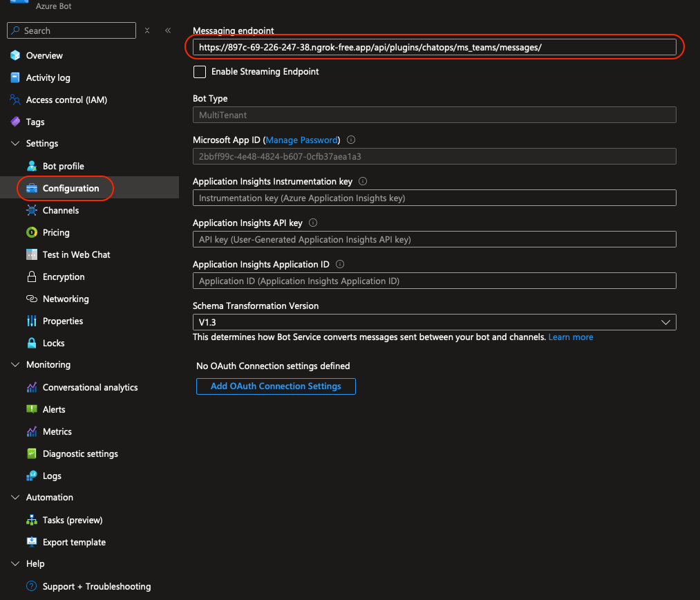700x600 pixels.
Task: Open Encryption settings page
Action: tap(64, 276)
